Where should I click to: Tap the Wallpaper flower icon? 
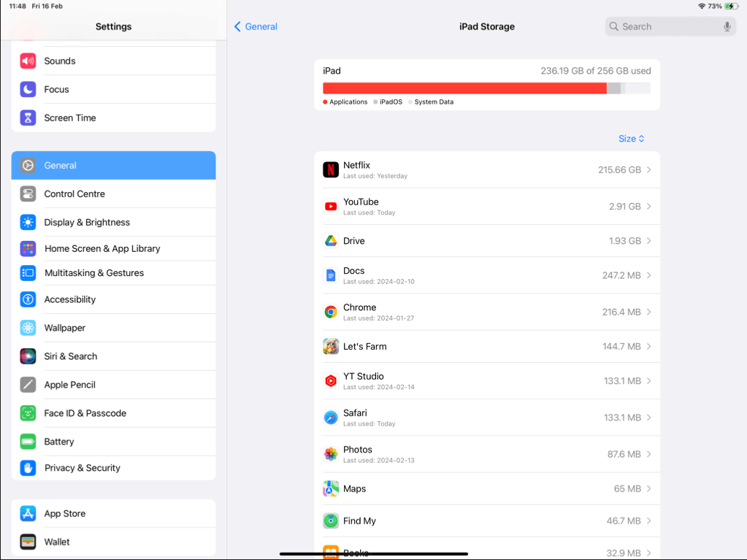click(x=28, y=328)
